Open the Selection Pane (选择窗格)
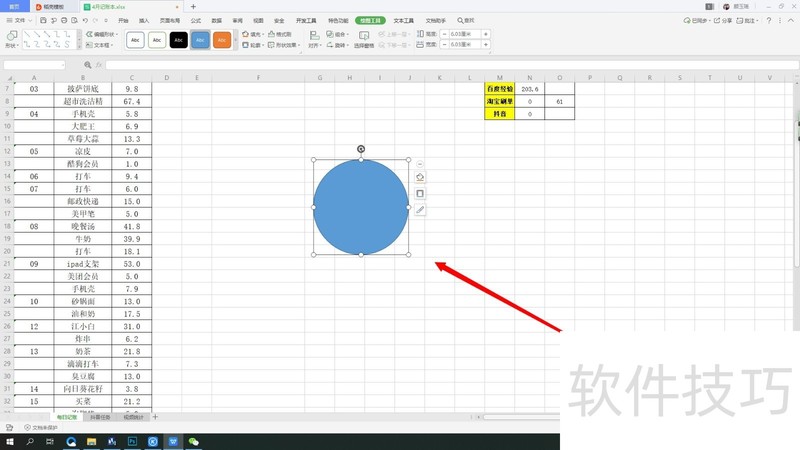The width and height of the screenshot is (800, 450). coord(364,39)
